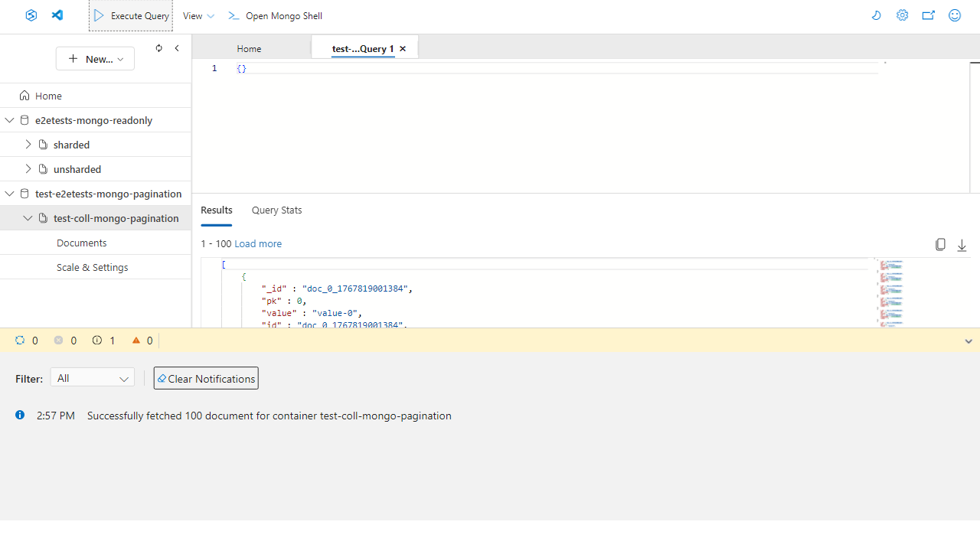
Task: Click the Load more link
Action: tap(258, 244)
